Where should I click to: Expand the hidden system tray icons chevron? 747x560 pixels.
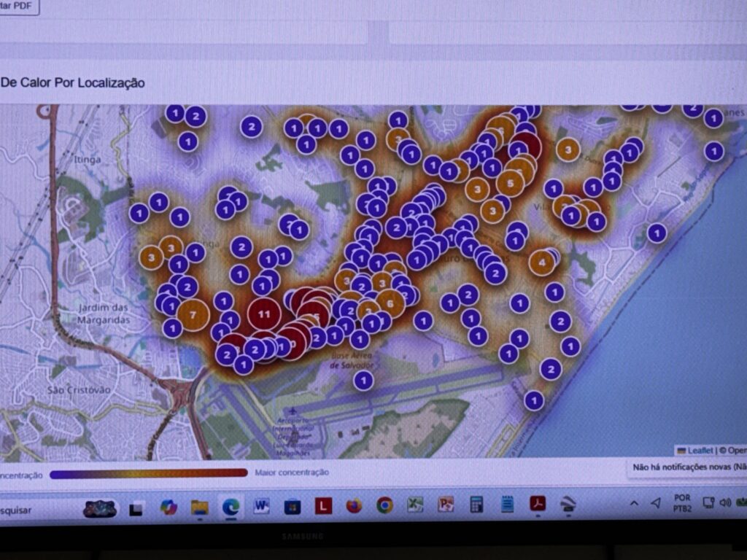pyautogui.click(x=634, y=503)
